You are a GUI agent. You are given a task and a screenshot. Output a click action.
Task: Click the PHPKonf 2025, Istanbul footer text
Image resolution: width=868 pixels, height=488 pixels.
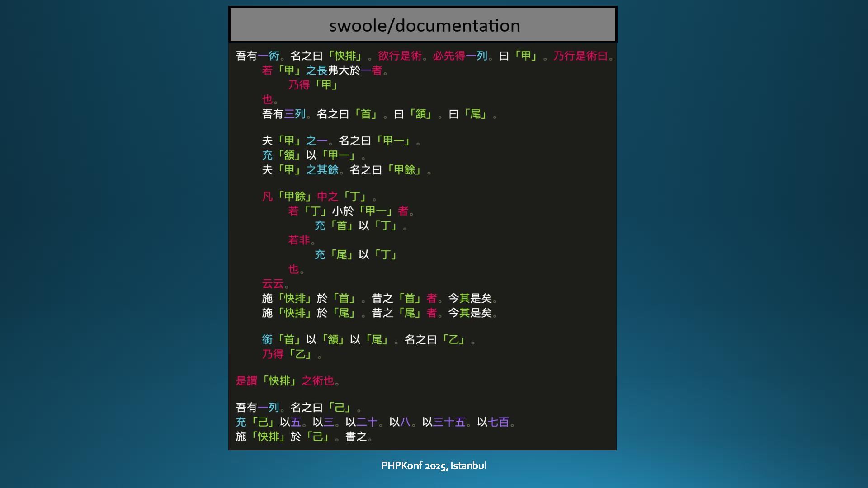433,465
